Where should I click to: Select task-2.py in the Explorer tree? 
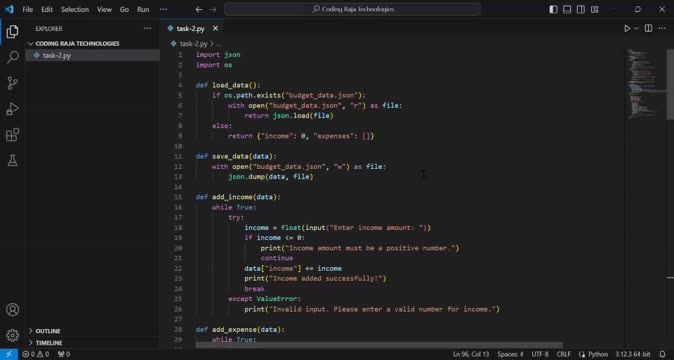(92, 55)
